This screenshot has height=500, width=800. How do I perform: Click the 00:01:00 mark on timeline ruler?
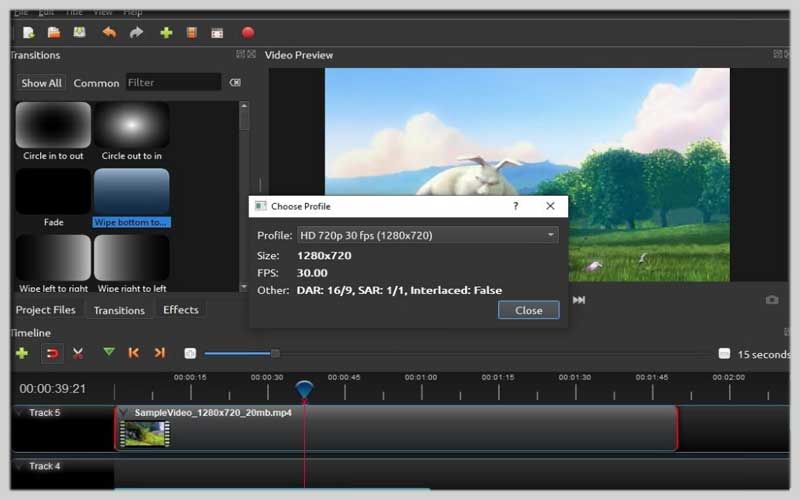pos(421,378)
